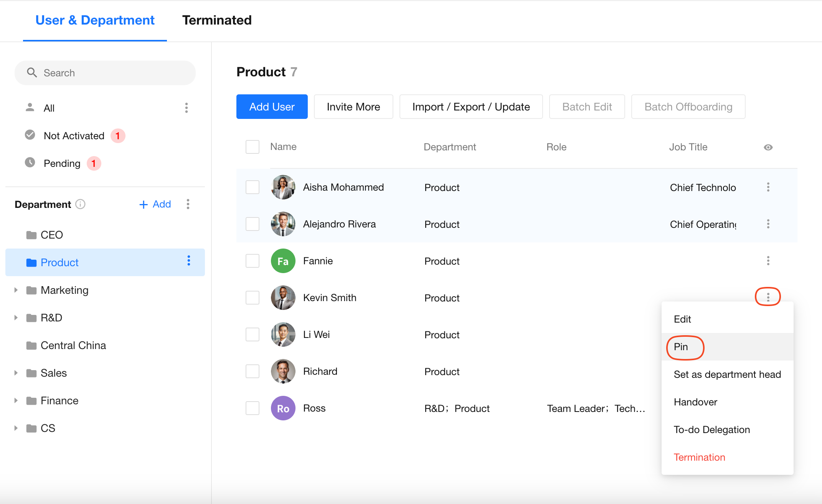Click the Add User button
The image size is (822, 504).
tap(272, 107)
